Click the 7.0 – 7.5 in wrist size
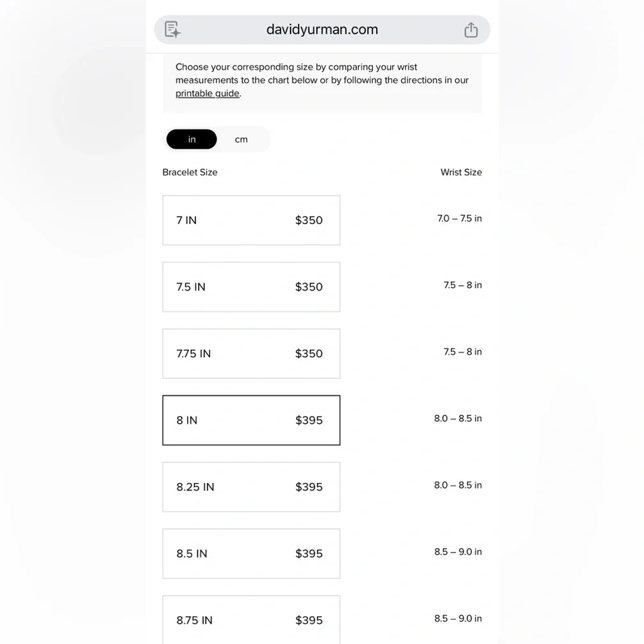 (460, 218)
